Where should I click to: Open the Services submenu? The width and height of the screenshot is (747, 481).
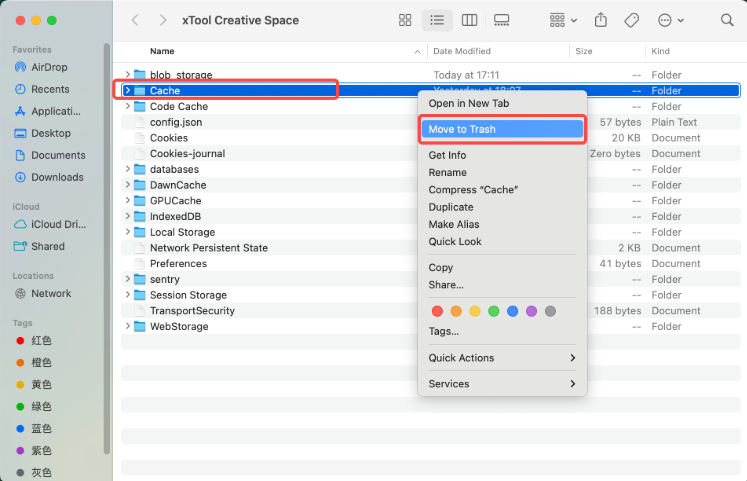coord(502,383)
